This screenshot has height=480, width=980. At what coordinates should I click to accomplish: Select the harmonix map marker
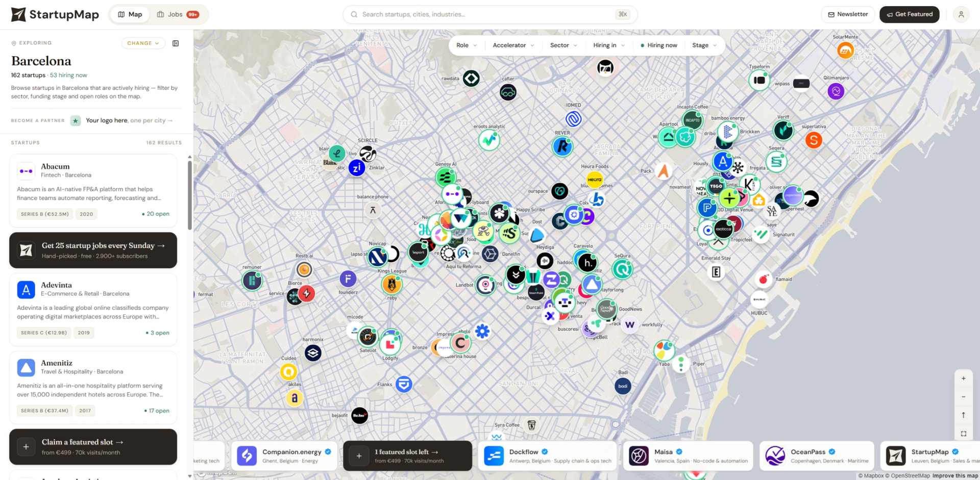pyautogui.click(x=313, y=352)
